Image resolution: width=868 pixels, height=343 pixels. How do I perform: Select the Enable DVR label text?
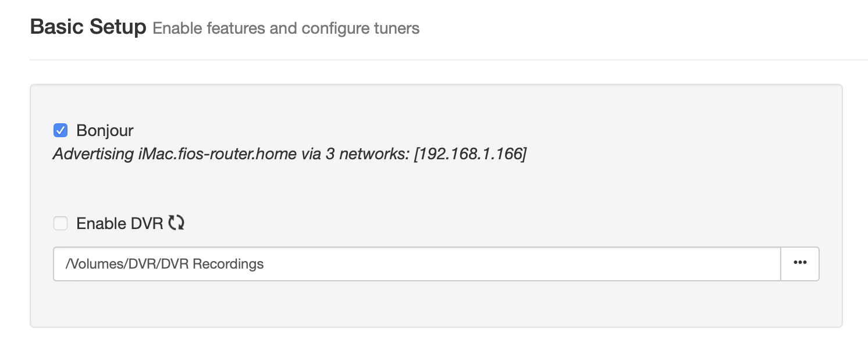click(x=120, y=223)
